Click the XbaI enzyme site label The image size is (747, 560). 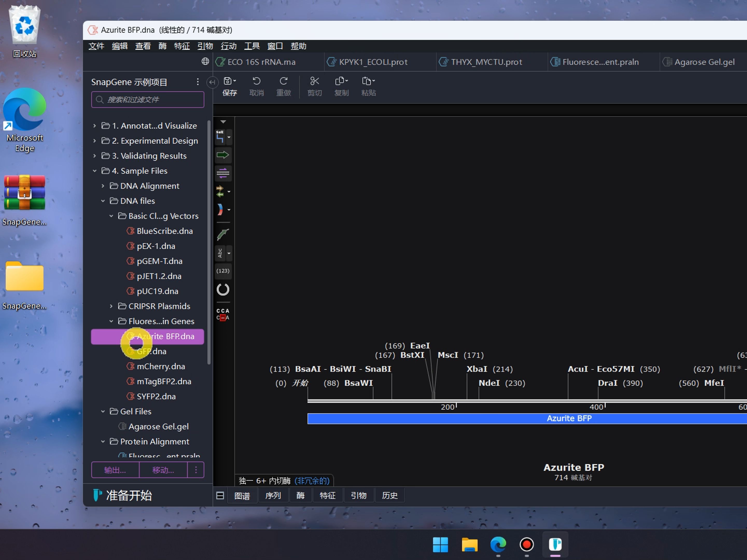477,369
